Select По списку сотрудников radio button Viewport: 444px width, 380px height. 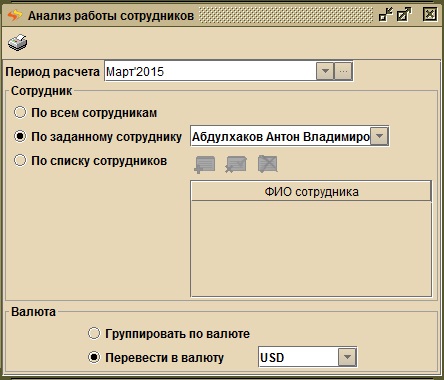(x=20, y=160)
